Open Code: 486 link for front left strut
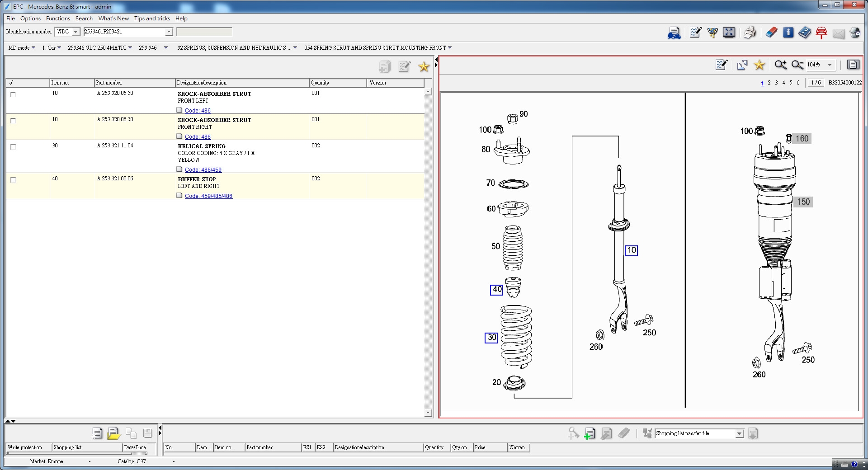The image size is (868, 470). click(198, 111)
